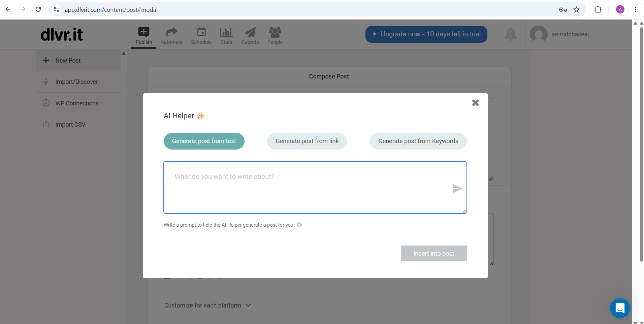
Task: Select New Post in sidebar
Action: [x=78, y=61]
